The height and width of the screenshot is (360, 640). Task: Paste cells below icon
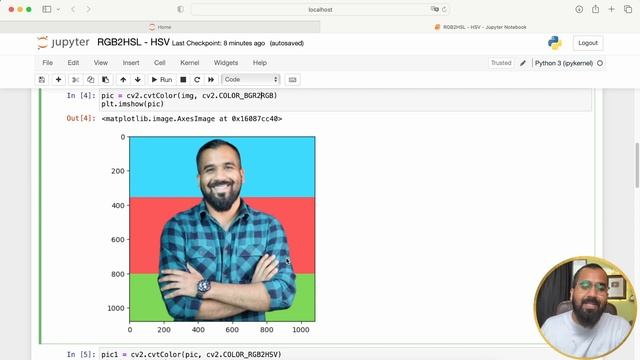click(x=105, y=80)
